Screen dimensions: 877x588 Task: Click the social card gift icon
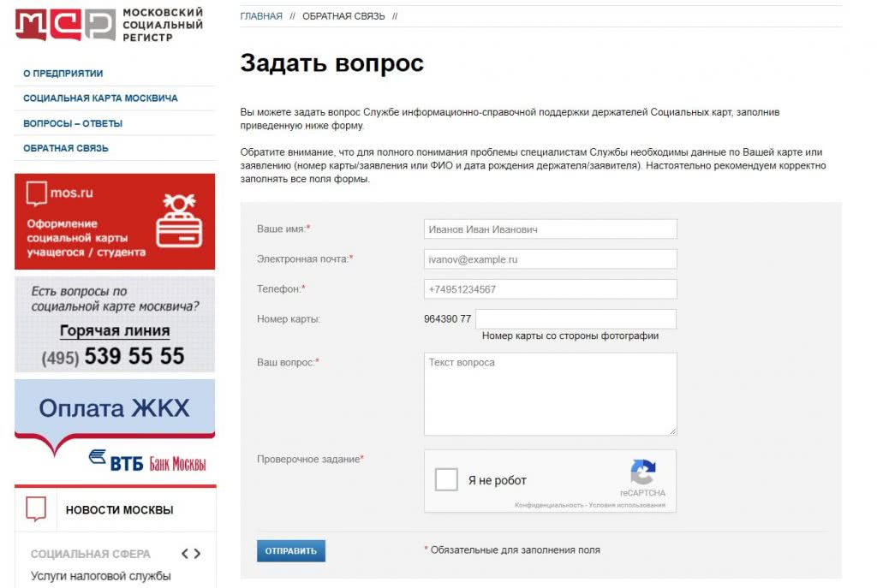179,220
